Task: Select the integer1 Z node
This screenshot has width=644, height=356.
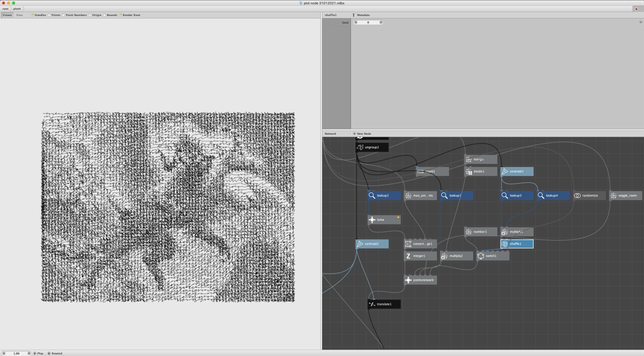Action: [420, 256]
